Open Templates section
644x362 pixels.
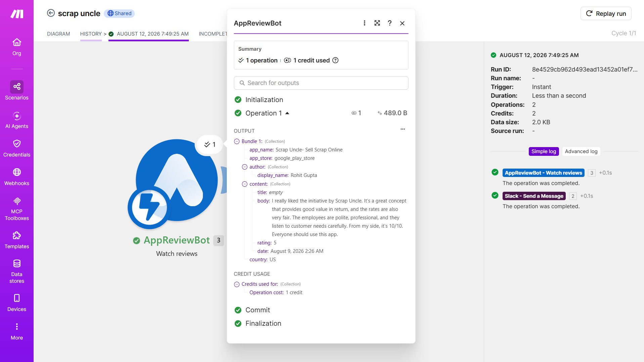tap(17, 240)
